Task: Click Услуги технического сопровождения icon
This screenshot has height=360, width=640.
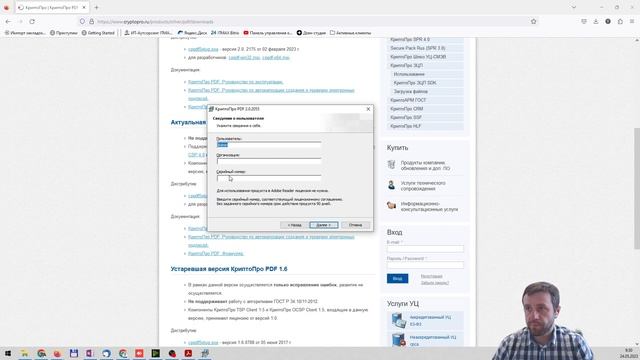Action: (x=391, y=185)
